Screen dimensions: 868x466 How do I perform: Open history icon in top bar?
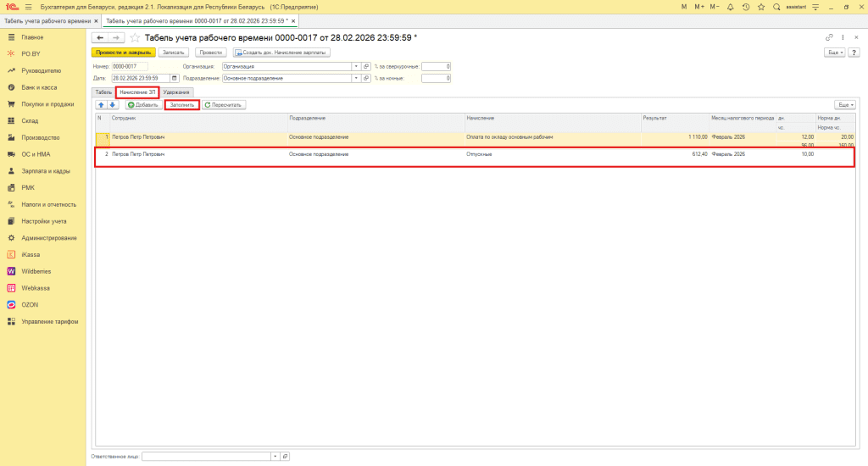(x=745, y=7)
